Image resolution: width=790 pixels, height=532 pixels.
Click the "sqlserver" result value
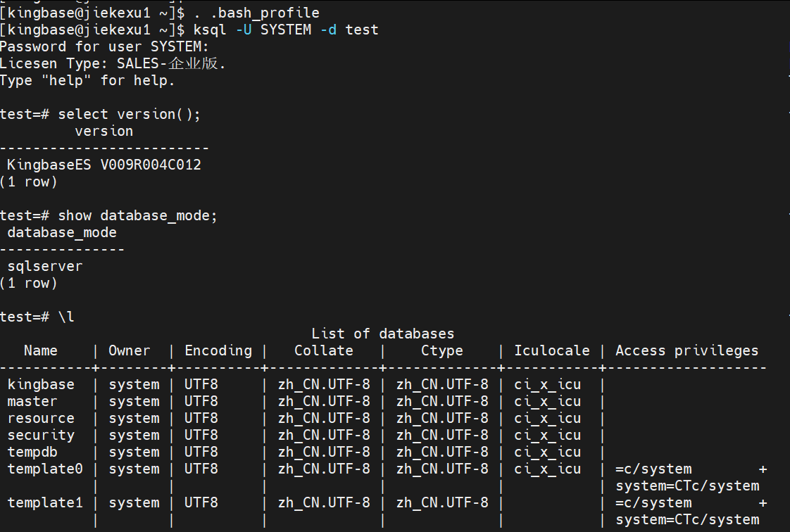45,267
